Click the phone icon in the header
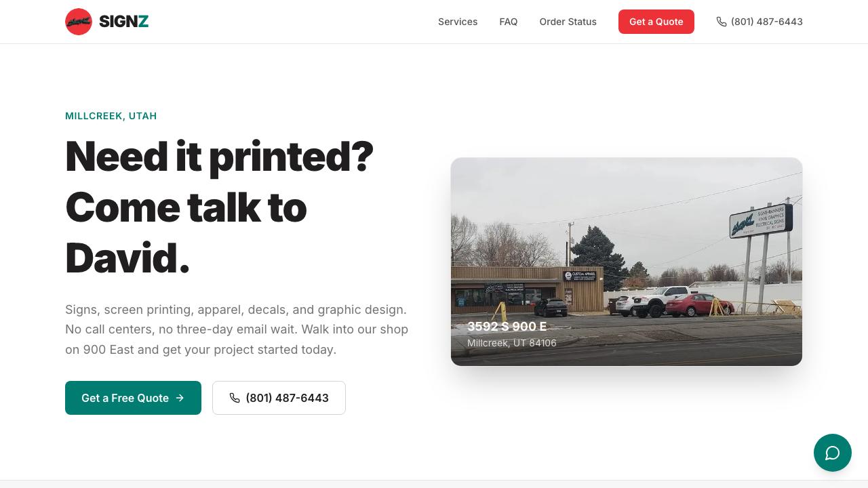Viewport: 868px width, 488px height. [722, 22]
